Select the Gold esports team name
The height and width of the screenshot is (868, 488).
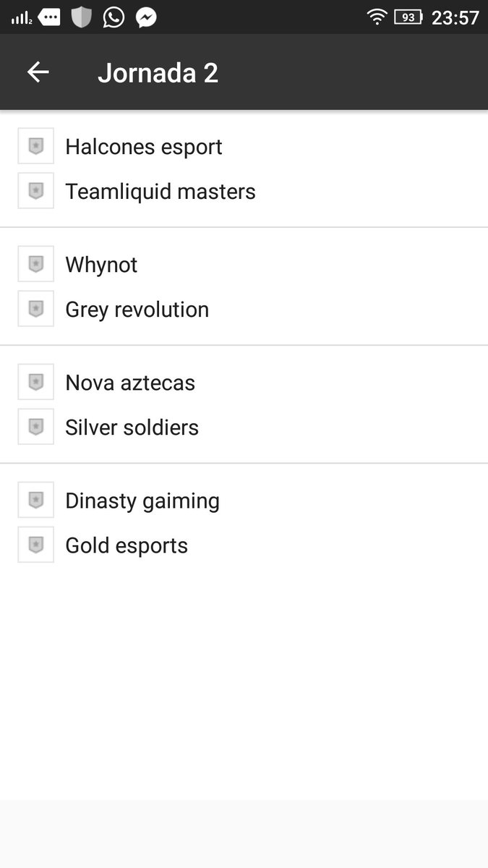tap(127, 545)
